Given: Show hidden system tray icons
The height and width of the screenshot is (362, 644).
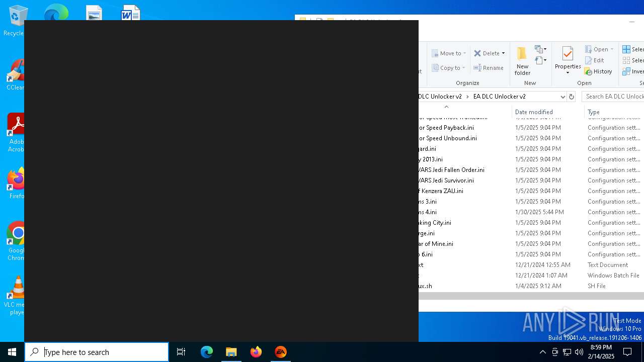Looking at the screenshot, I should click(542, 352).
